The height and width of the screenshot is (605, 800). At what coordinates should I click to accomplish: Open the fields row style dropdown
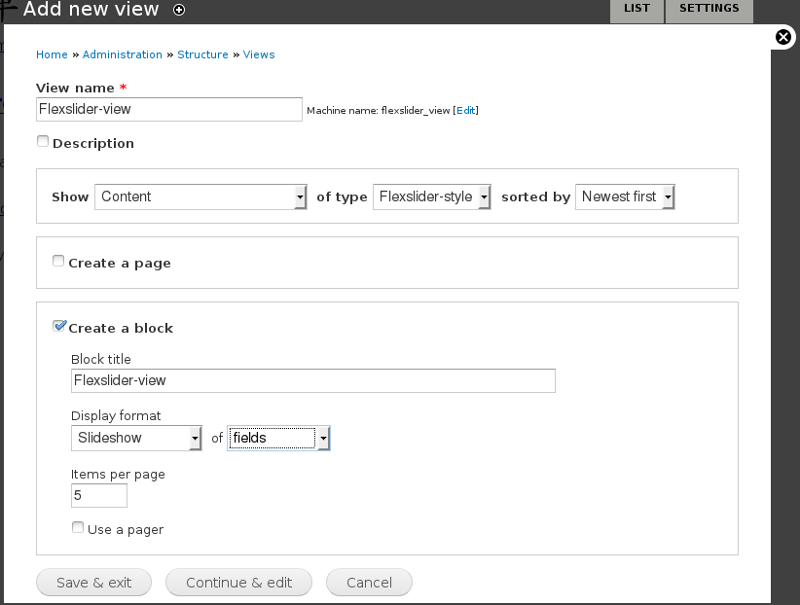[279, 438]
